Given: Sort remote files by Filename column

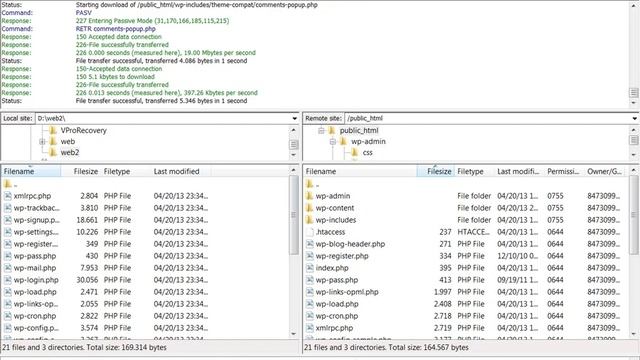Looking at the screenshot, I should [x=360, y=171].
